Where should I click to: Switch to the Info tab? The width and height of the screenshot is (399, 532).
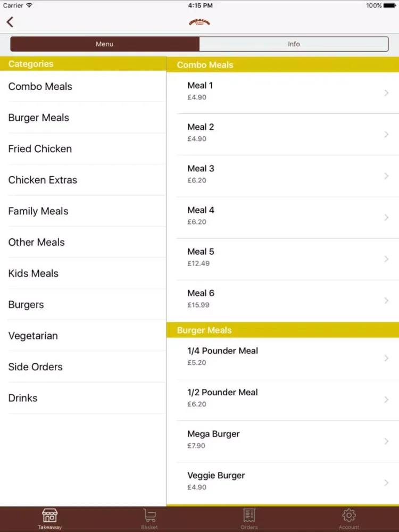[294, 44]
